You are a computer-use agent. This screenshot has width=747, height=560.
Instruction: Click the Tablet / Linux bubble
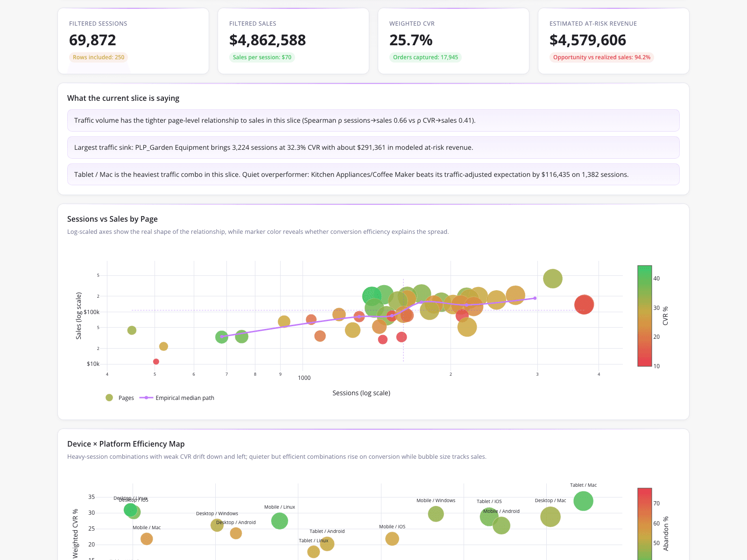313,552
